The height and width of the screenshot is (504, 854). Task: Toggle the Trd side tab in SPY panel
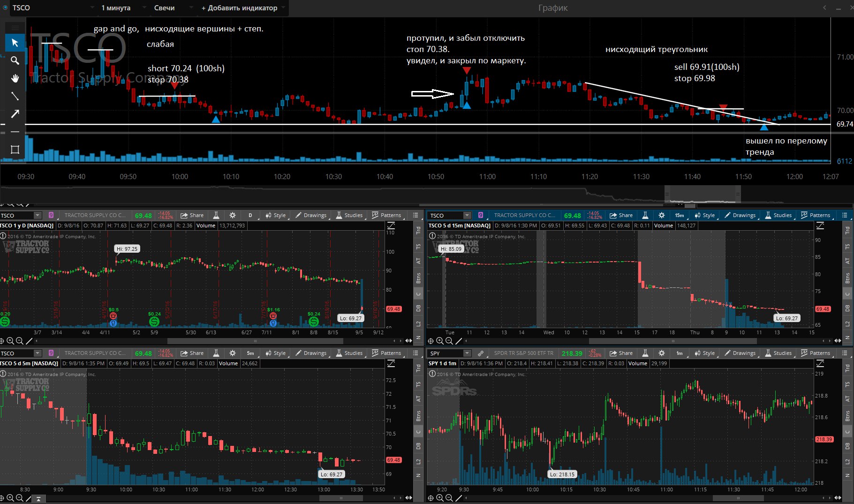click(x=847, y=368)
